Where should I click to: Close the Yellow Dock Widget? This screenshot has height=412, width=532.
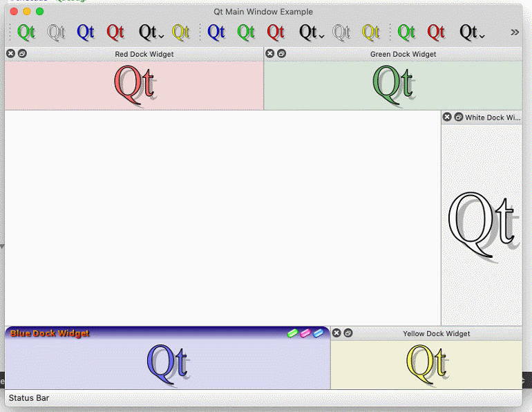click(336, 333)
